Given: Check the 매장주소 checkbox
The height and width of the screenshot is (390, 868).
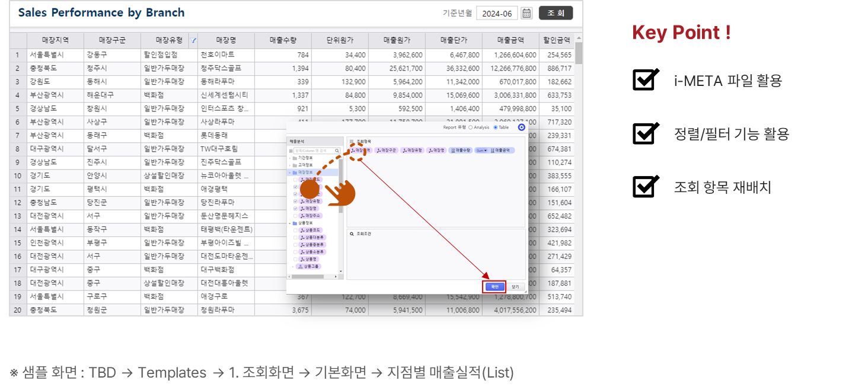Looking at the screenshot, I should (295, 216).
